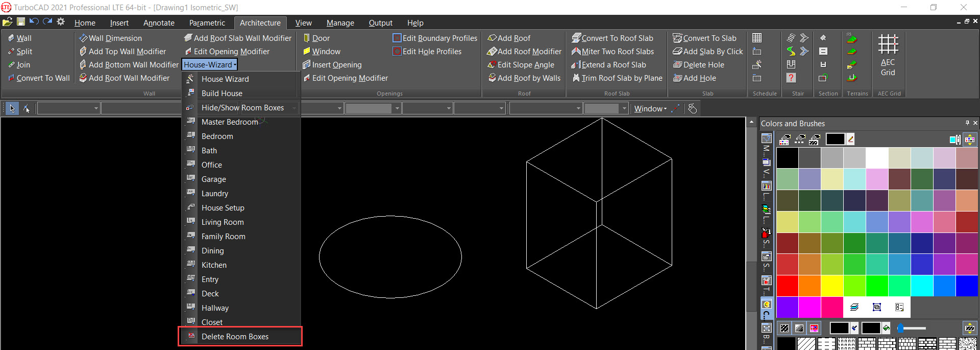Click Add Roof by Walls
Image resolution: width=980 pixels, height=350 pixels.
pos(524,78)
